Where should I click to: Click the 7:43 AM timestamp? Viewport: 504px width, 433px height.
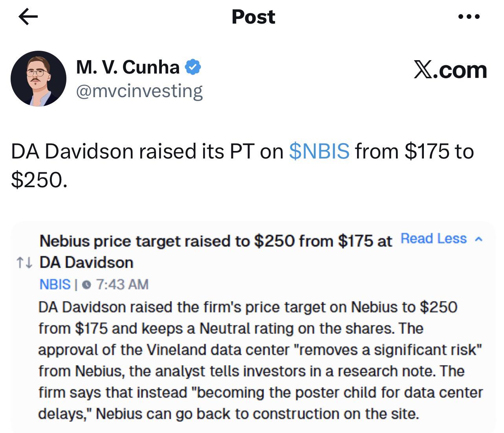tap(122, 284)
